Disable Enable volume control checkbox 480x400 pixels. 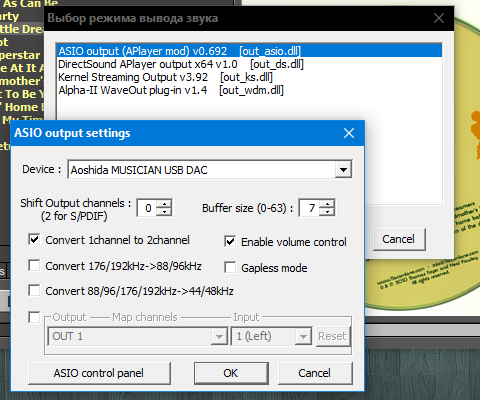click(x=230, y=241)
